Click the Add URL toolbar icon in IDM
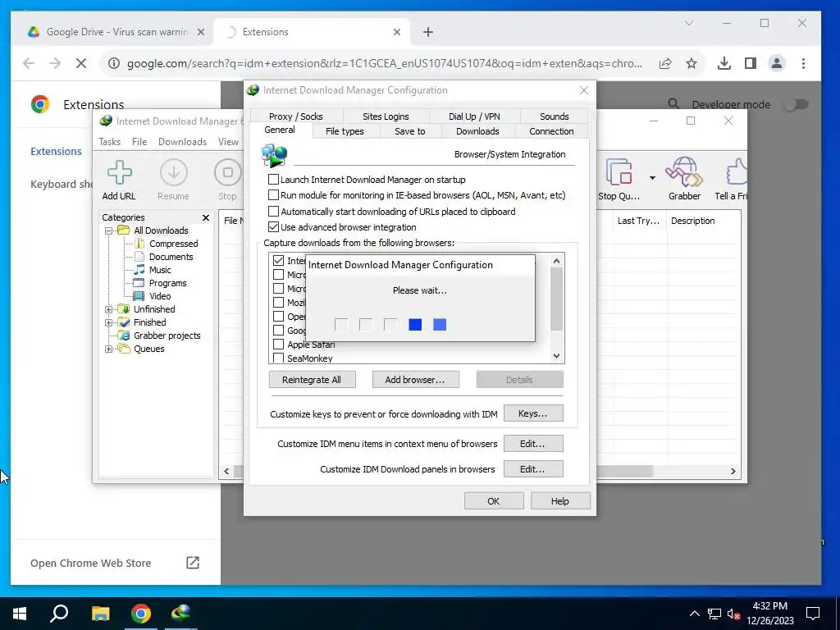 [119, 180]
